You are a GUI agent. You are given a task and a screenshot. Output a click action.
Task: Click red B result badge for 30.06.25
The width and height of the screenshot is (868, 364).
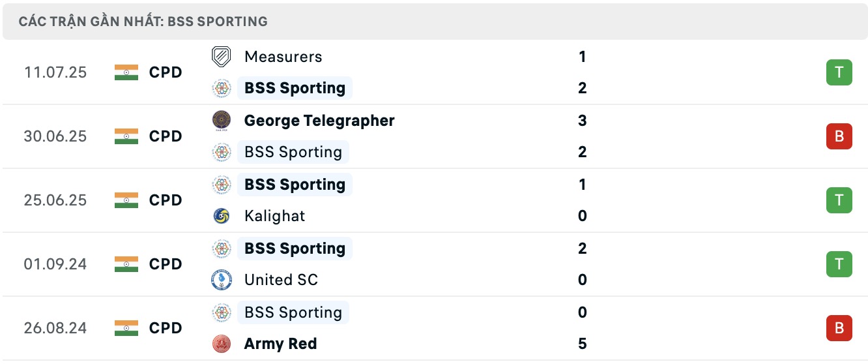[839, 136]
